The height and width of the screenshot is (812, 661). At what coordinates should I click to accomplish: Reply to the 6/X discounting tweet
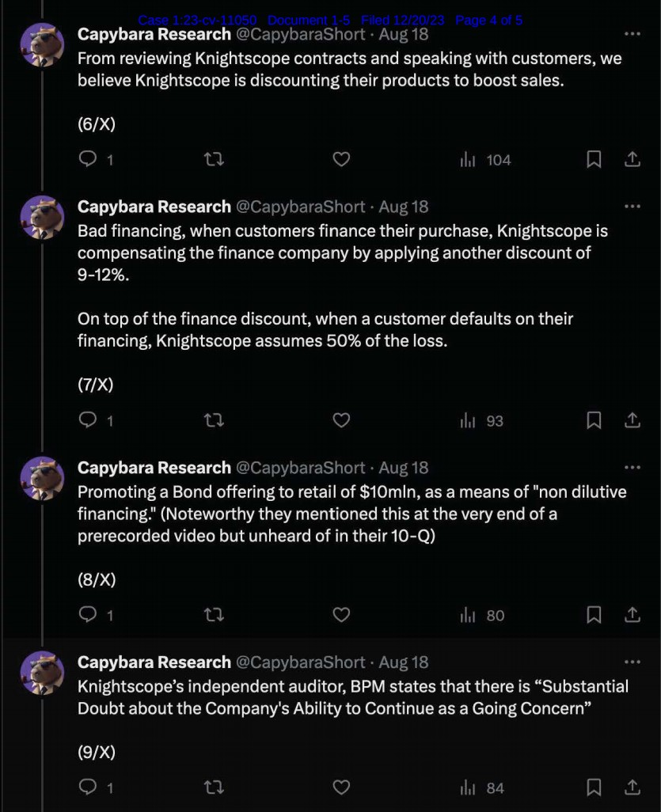pos(89,160)
